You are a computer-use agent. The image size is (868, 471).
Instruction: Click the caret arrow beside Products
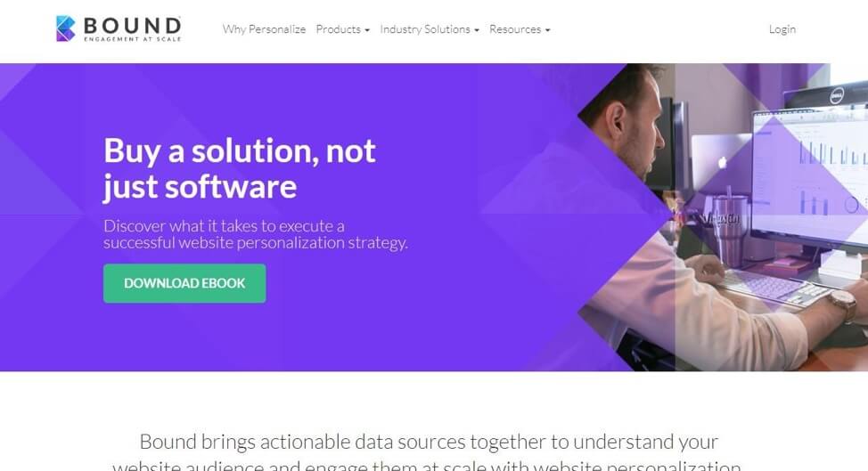(x=367, y=30)
